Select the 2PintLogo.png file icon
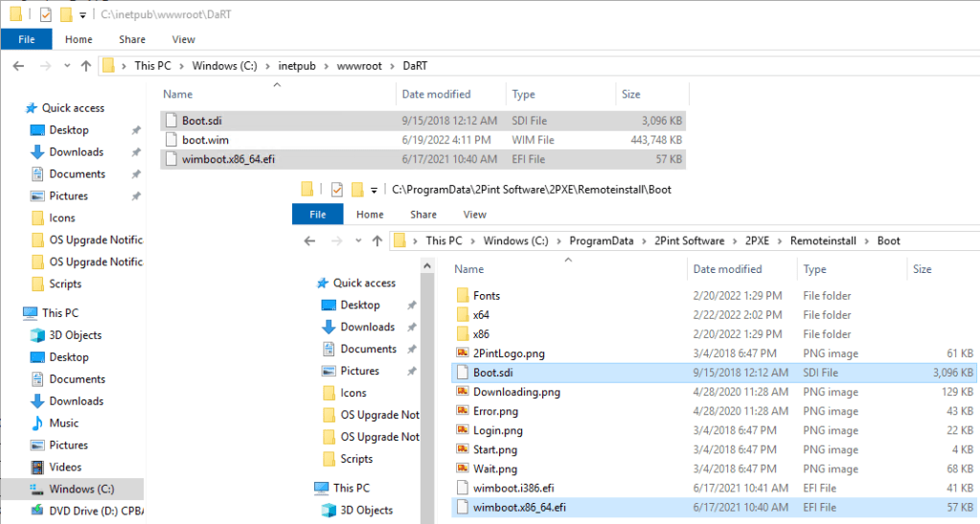Viewport: 980px width, 524px height. click(x=462, y=353)
